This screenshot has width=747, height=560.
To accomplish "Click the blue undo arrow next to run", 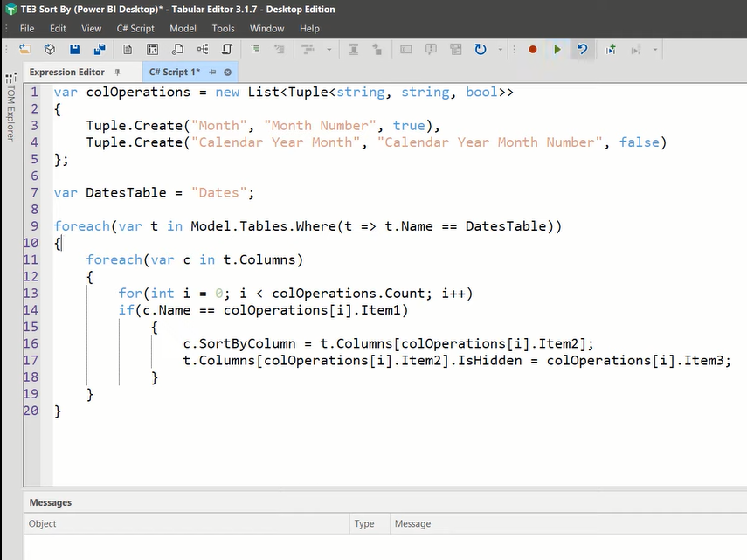I will (x=582, y=50).
